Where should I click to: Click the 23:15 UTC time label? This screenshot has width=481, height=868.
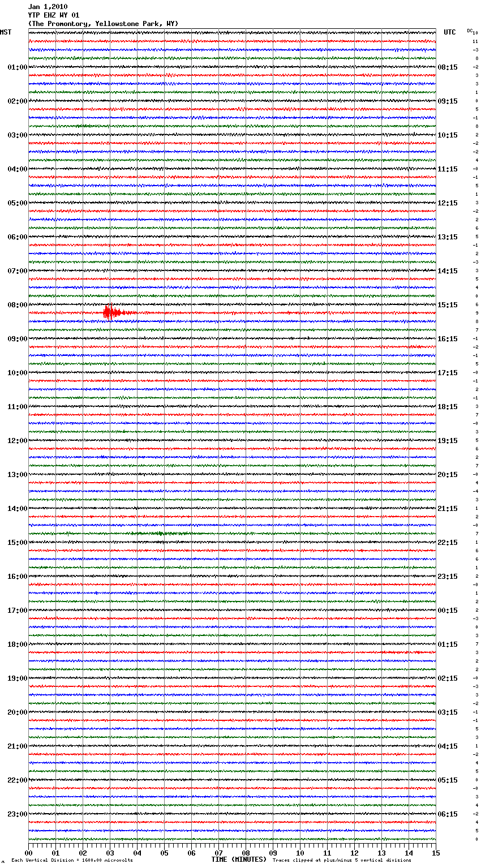tap(448, 577)
